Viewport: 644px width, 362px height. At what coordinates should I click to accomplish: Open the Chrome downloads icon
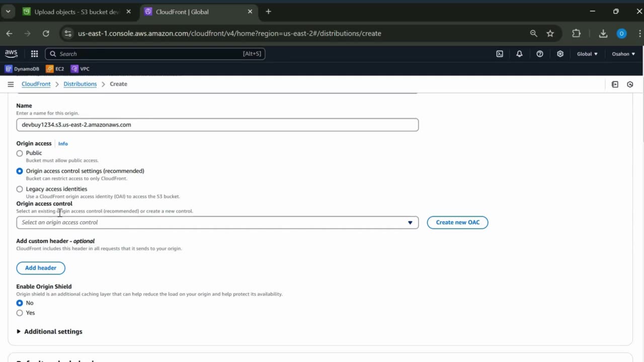[603, 33]
